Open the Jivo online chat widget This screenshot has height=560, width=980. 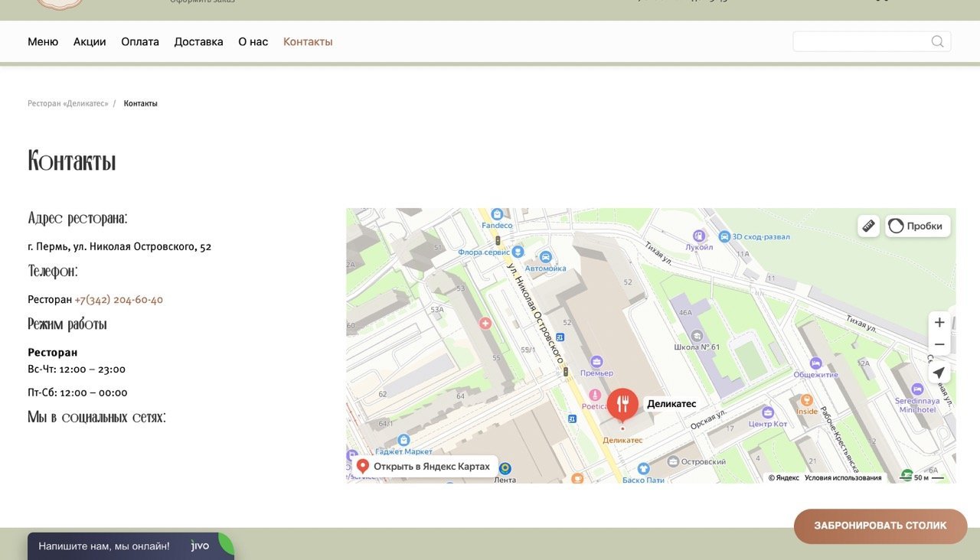pyautogui.click(x=131, y=546)
